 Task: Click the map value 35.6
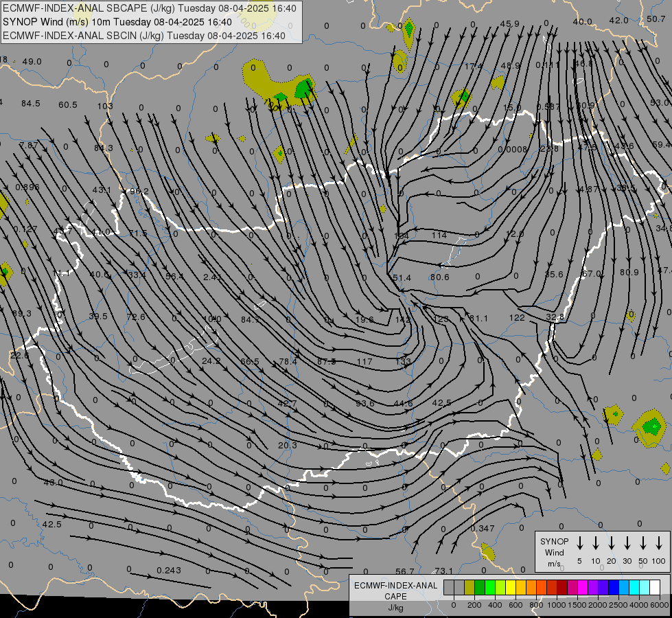554,274
